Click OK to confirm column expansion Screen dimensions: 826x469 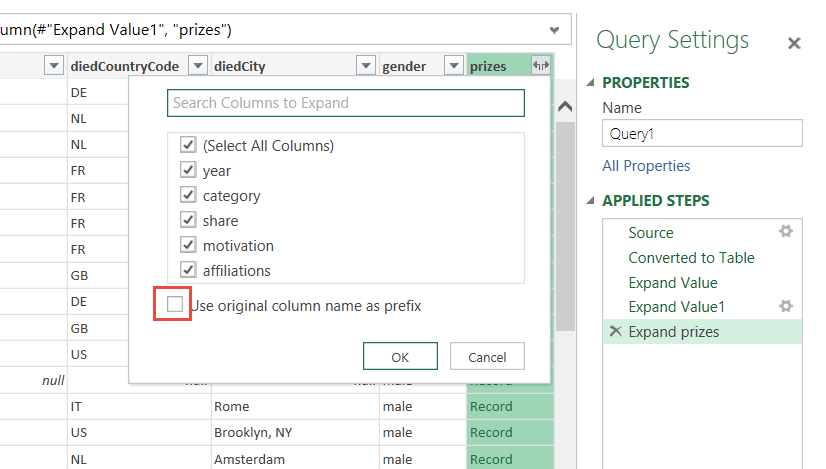400,357
